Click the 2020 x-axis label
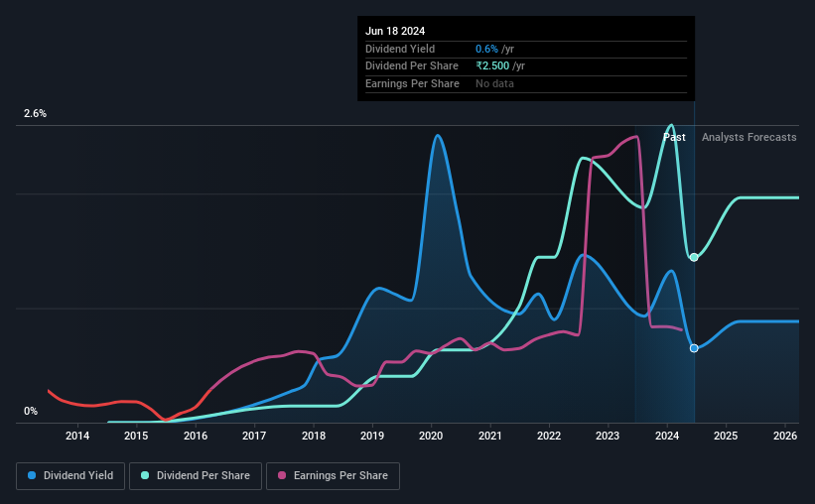This screenshot has height=504, width=815. pos(431,436)
